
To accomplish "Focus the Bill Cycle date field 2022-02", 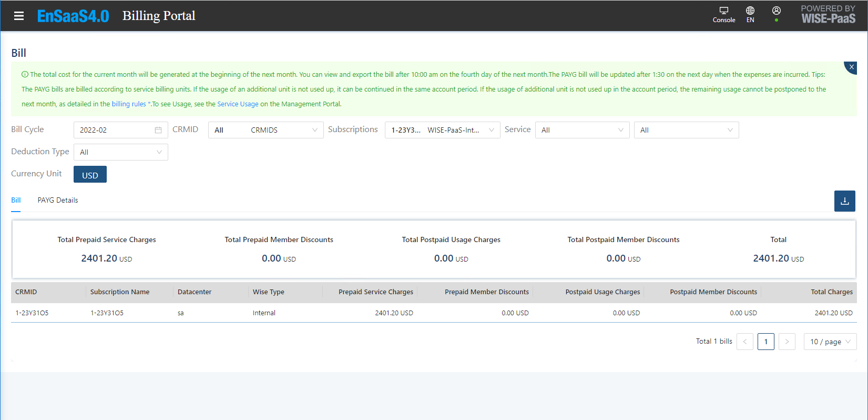I will tap(121, 130).
